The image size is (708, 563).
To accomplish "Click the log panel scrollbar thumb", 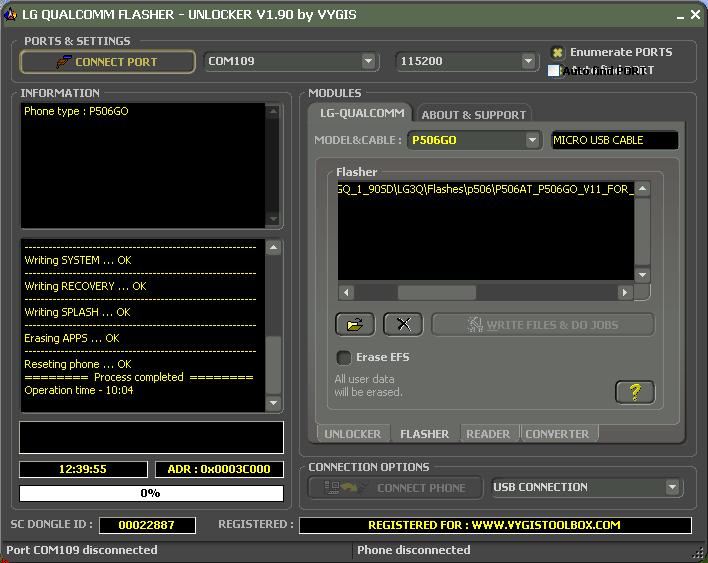I will [x=273, y=366].
